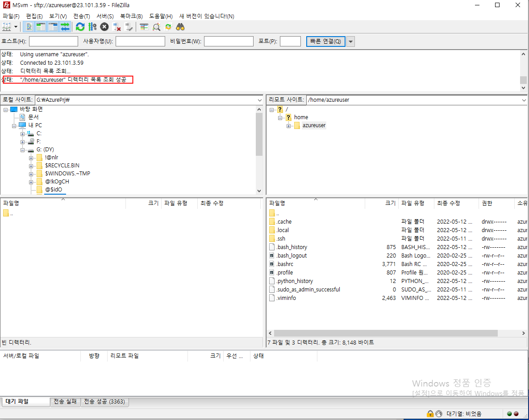Toggle synchronized browsing
This screenshot has width=529, height=420.
[168, 27]
